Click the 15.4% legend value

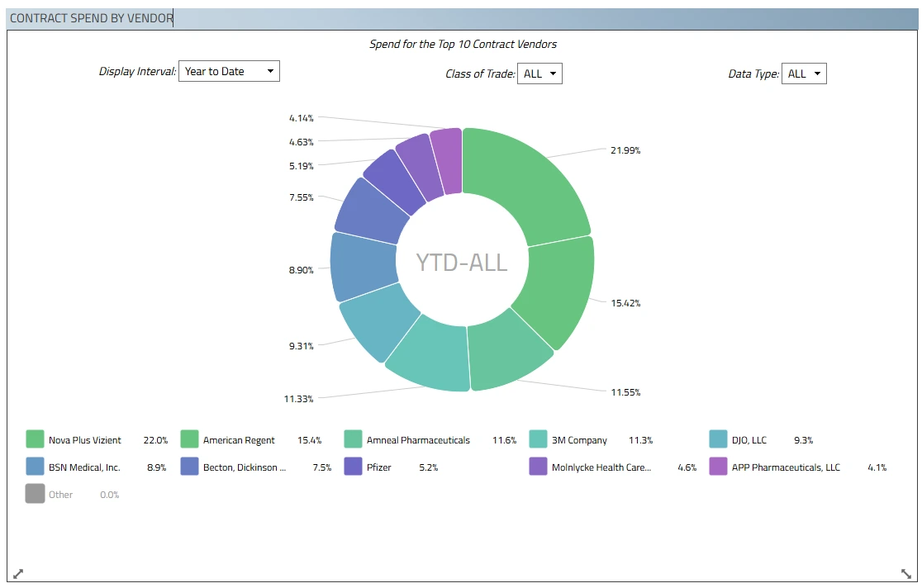[x=309, y=440]
